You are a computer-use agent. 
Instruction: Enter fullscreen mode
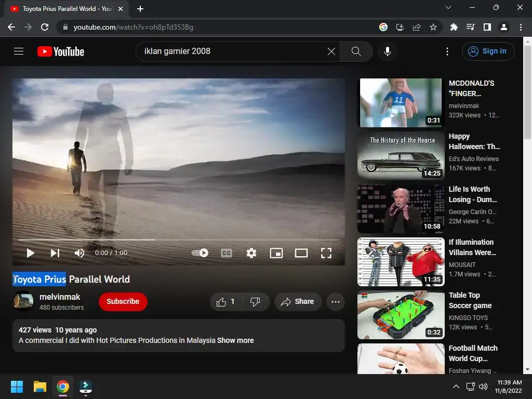point(326,253)
